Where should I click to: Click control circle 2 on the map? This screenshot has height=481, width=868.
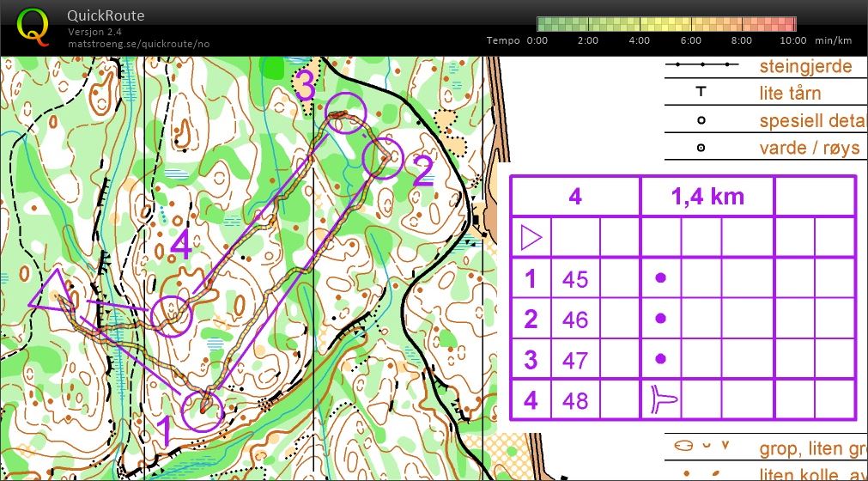[383, 158]
